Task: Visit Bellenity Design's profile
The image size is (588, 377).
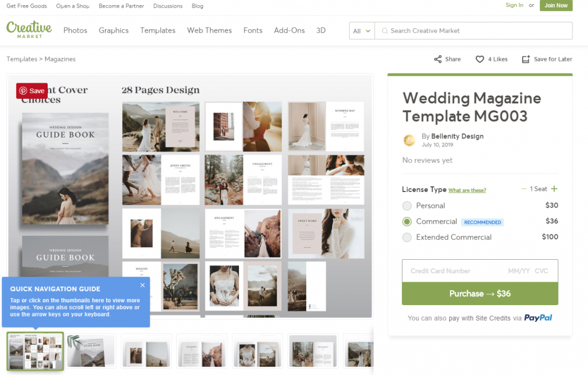Action: [x=457, y=136]
